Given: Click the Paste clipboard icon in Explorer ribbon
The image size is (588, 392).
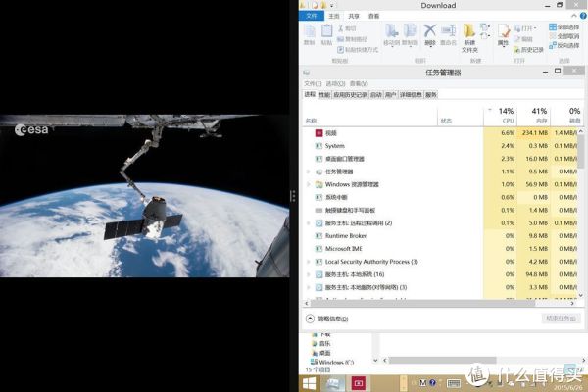Looking at the screenshot, I should pos(326,30).
